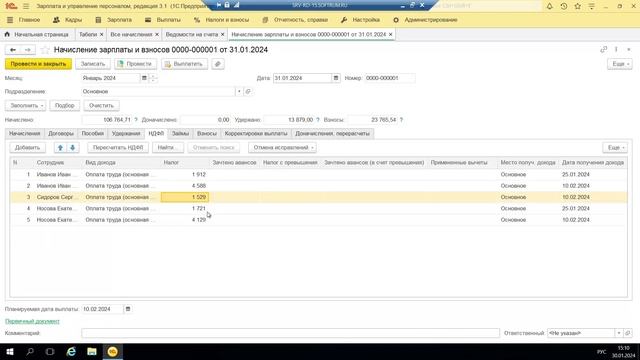Add document to favorites star
The height and width of the screenshot is (360, 640).
click(45, 50)
